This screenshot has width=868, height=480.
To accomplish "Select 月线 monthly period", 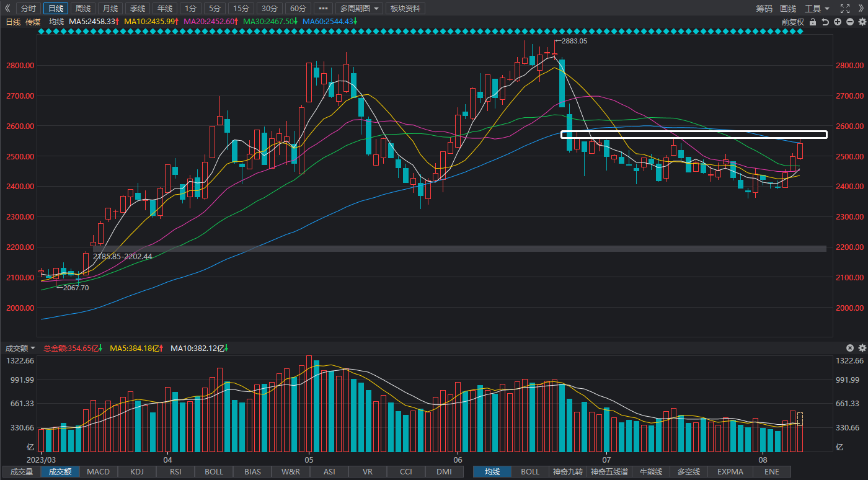I will (x=110, y=9).
